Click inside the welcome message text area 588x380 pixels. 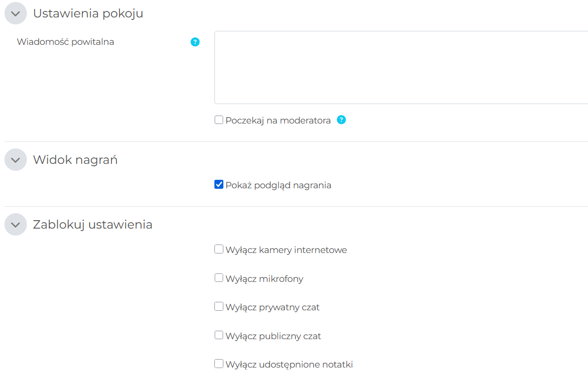point(400,67)
